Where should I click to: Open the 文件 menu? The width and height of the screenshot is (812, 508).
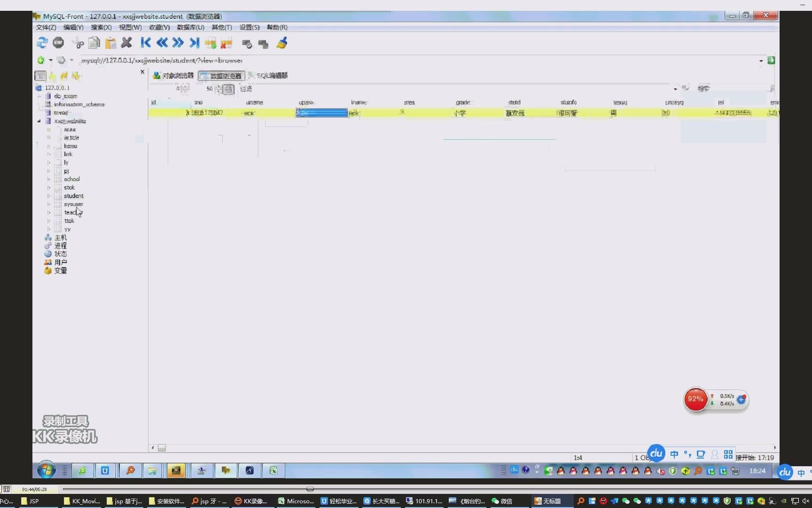point(46,27)
